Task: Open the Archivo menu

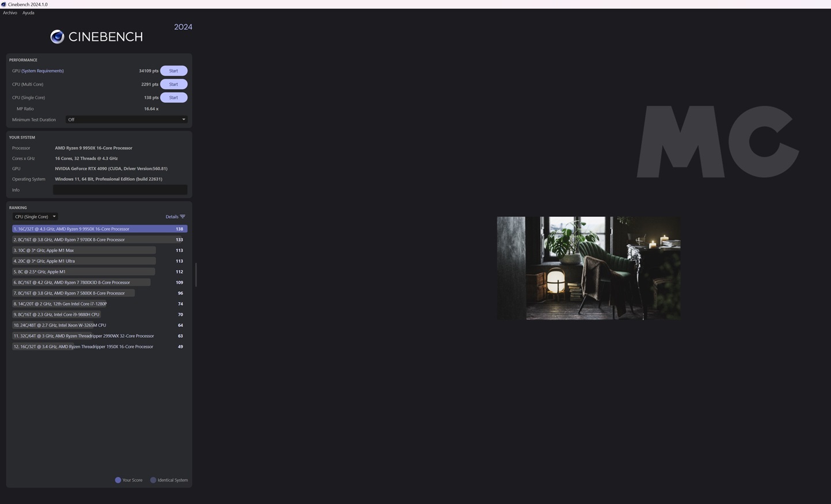Action: point(10,13)
